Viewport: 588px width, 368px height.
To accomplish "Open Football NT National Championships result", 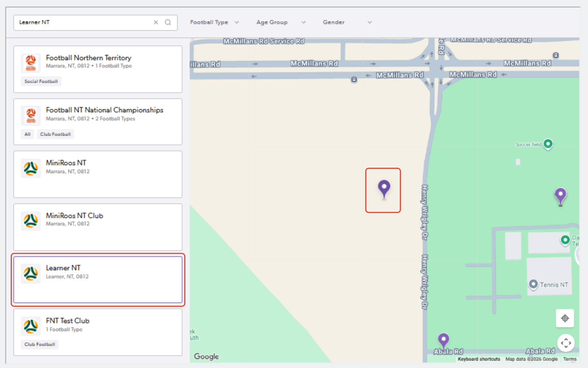I will click(x=105, y=110).
